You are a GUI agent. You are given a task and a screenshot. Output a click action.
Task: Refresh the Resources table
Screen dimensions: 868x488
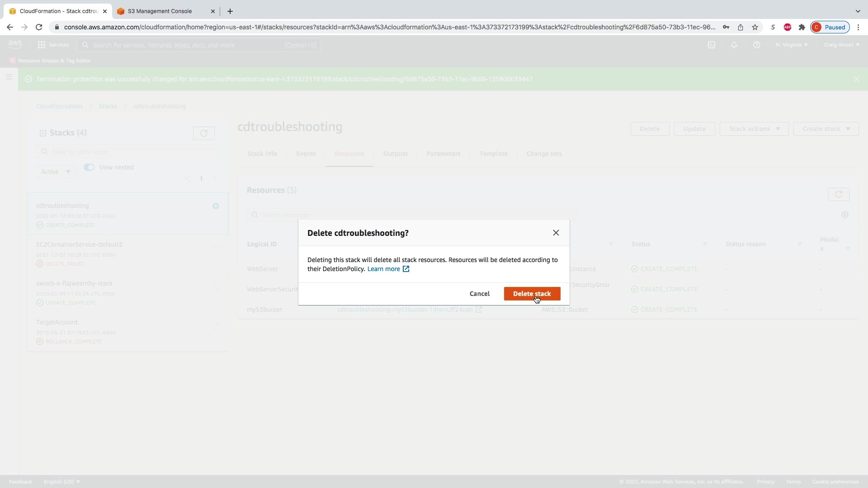(x=838, y=194)
